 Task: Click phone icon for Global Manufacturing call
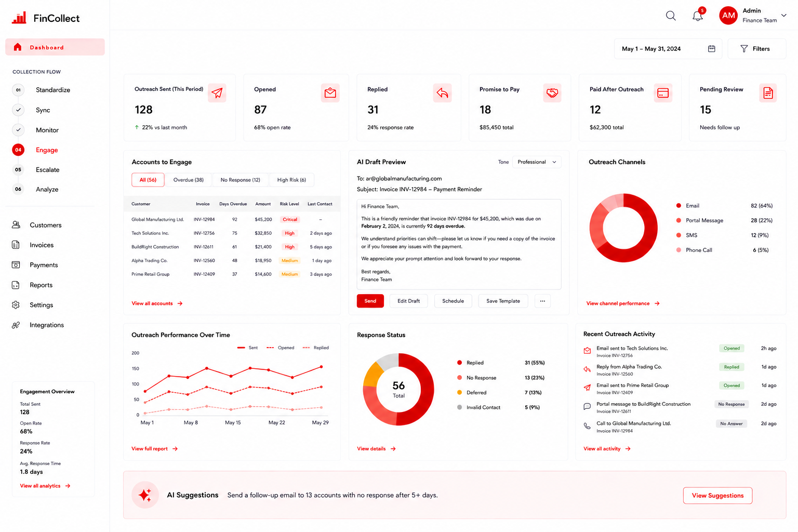587,426
